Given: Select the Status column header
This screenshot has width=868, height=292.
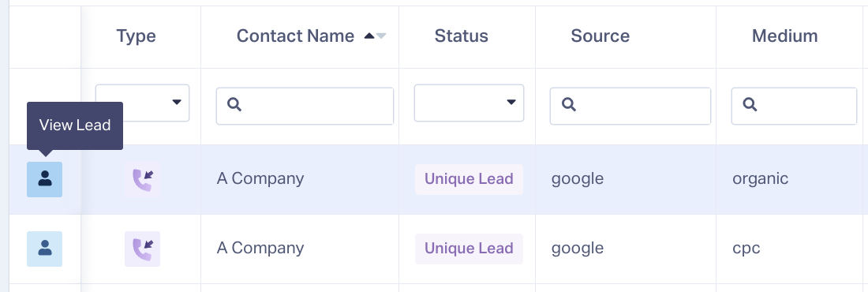Looking at the screenshot, I should 461,36.
